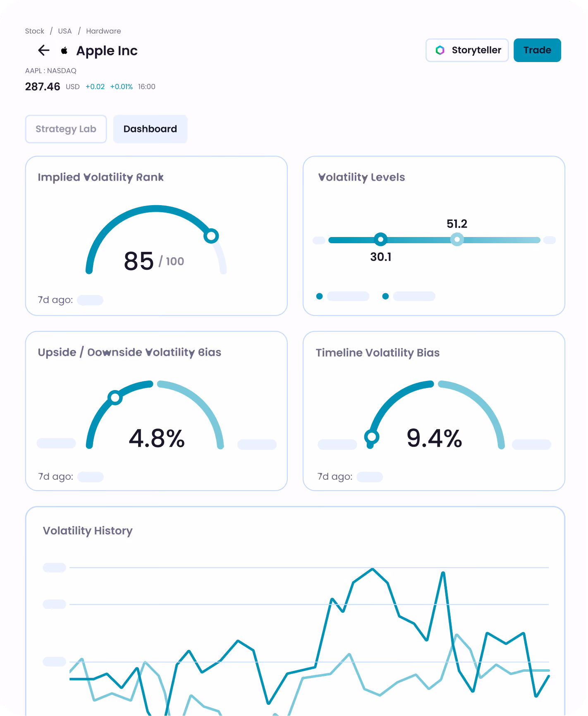The width and height of the screenshot is (588, 716).
Task: Click the highest peak of the dark history line
Action: point(373,569)
